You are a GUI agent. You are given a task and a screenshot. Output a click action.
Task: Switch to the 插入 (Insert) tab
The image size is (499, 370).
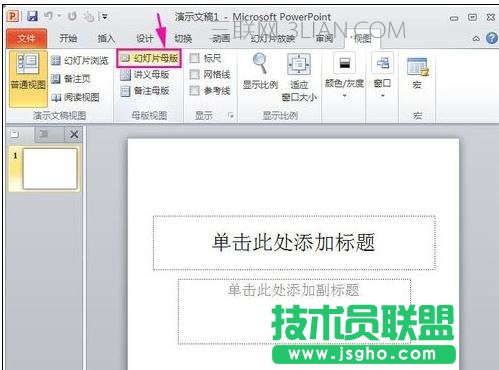click(106, 39)
